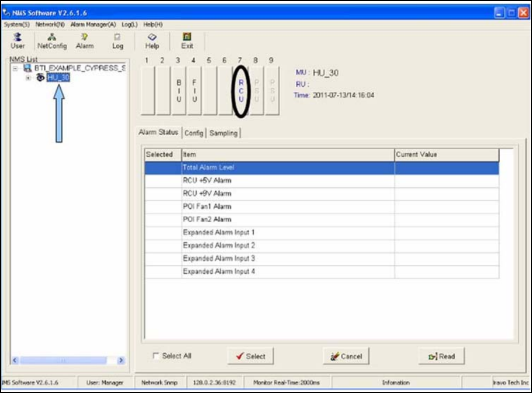
Task: Minimize the NMS Software window
Action: [499, 13]
